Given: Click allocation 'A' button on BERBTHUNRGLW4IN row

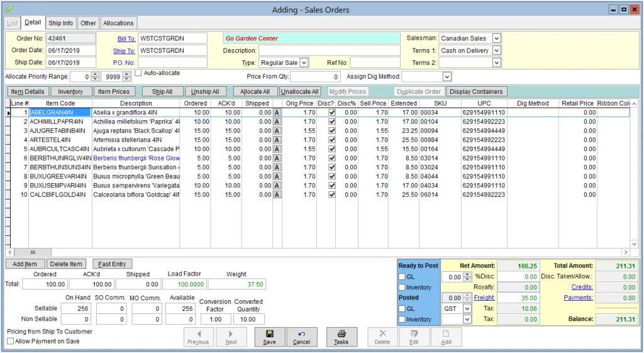Looking at the screenshot, I should point(277,158).
